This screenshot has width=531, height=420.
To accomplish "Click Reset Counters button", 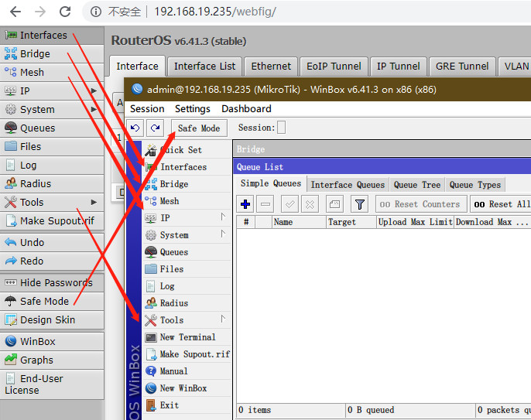I will coord(421,204).
